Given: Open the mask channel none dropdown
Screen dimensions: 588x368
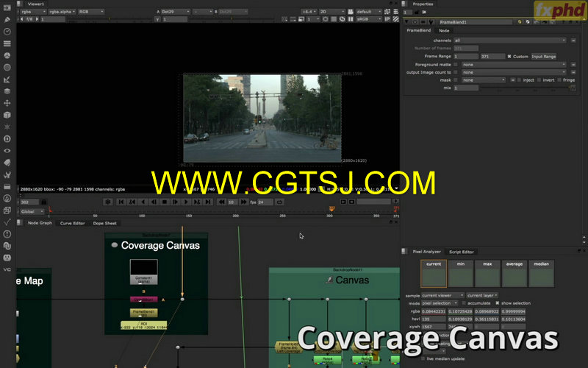Looking at the screenshot, I should (484, 80).
